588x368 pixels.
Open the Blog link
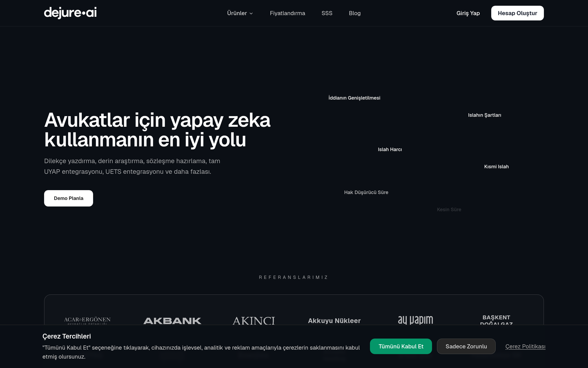tap(355, 13)
